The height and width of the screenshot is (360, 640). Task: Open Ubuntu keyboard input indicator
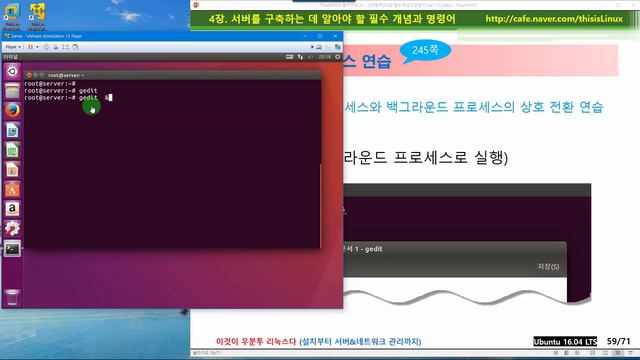[289, 57]
